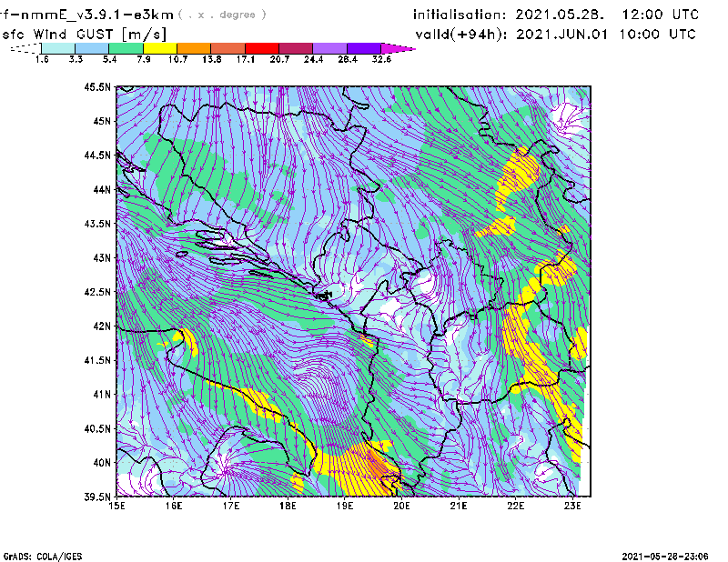
Task: Click the violet 28.4–32.6 legend swatch
Action: coord(364,48)
